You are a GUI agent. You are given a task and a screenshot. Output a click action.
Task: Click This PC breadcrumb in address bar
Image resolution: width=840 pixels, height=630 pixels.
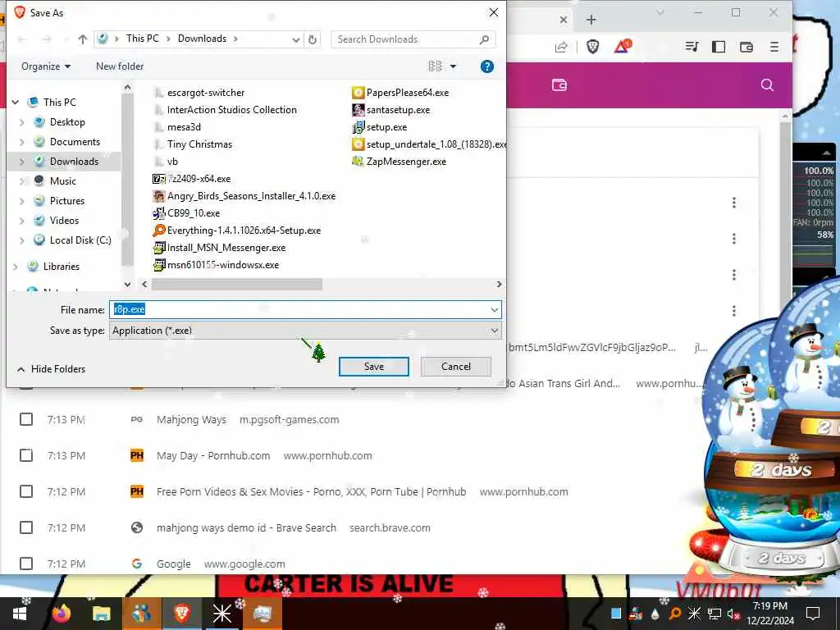click(143, 39)
